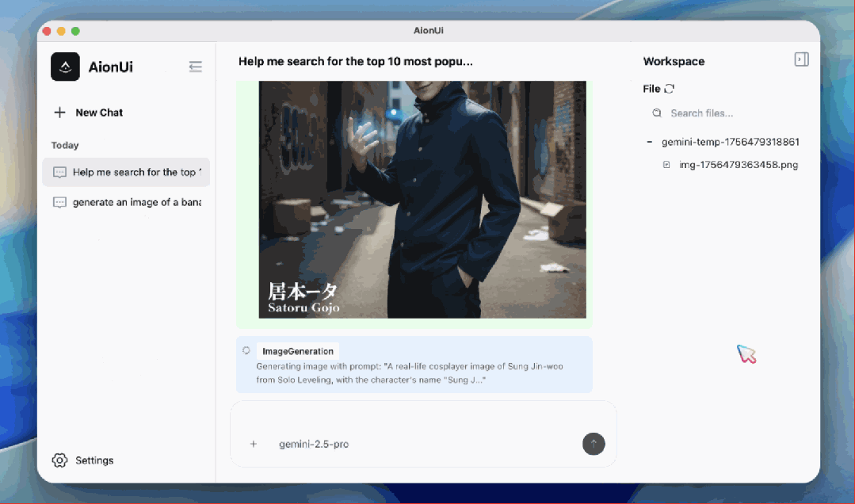This screenshot has width=855, height=504.
Task: Click file icon of img-1756479363458.png
Action: coord(666,165)
